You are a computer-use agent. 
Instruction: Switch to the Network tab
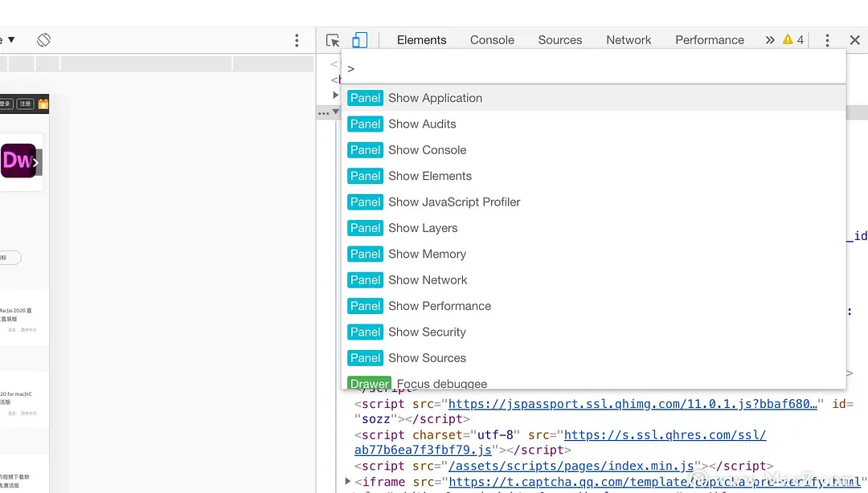pos(628,40)
